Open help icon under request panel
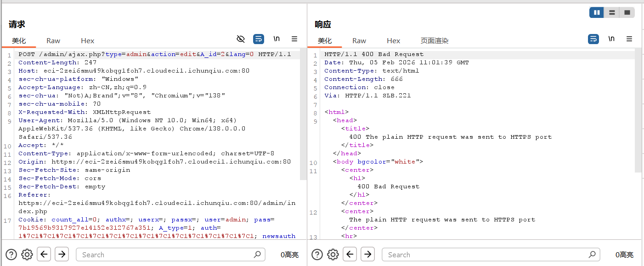 coord(11,254)
